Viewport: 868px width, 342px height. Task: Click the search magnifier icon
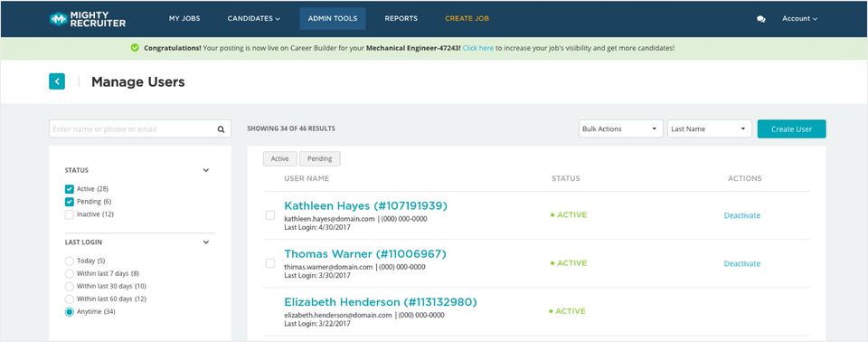221,129
